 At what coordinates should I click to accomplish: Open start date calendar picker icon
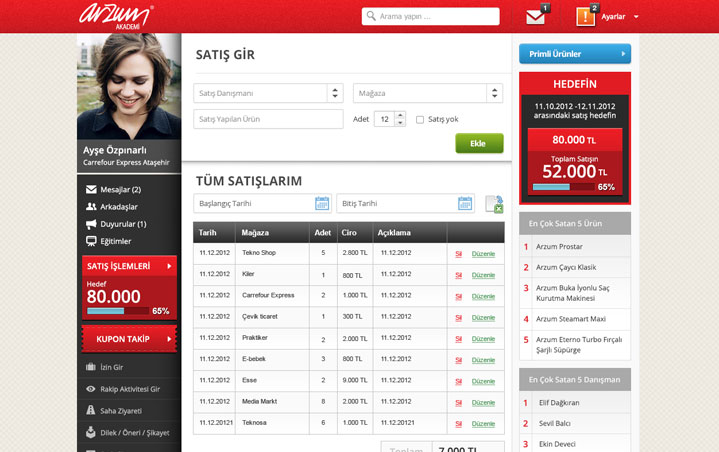click(322, 203)
